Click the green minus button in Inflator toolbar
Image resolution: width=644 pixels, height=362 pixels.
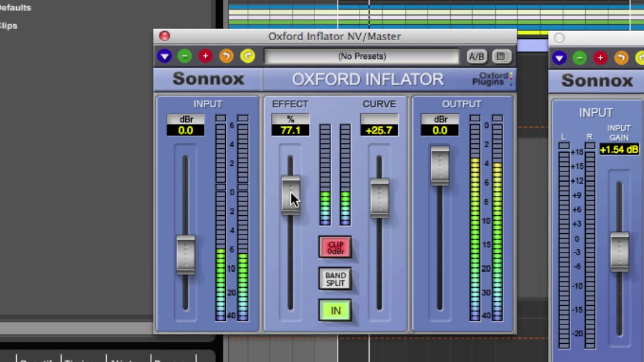tap(185, 56)
